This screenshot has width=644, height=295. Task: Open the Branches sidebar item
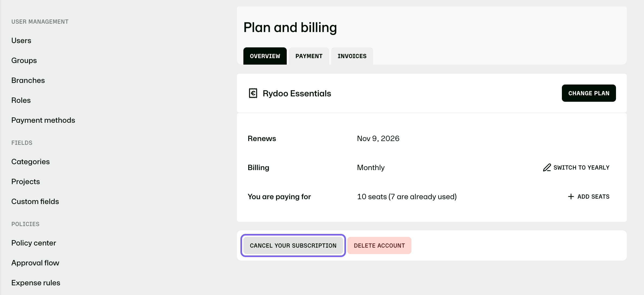[28, 80]
